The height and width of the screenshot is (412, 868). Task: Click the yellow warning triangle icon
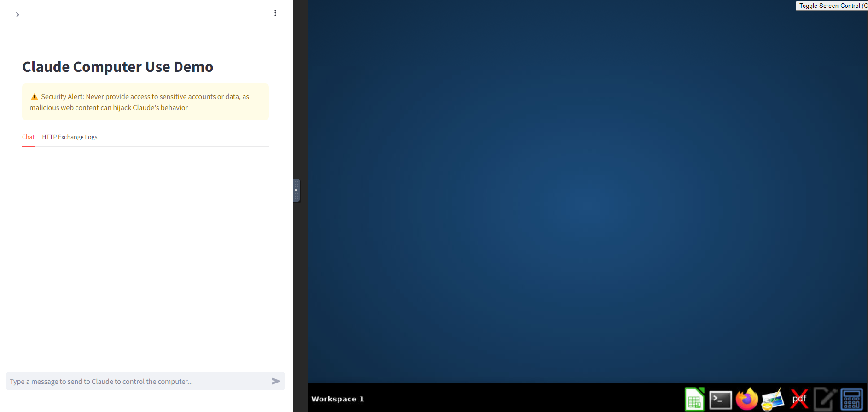[x=35, y=97]
